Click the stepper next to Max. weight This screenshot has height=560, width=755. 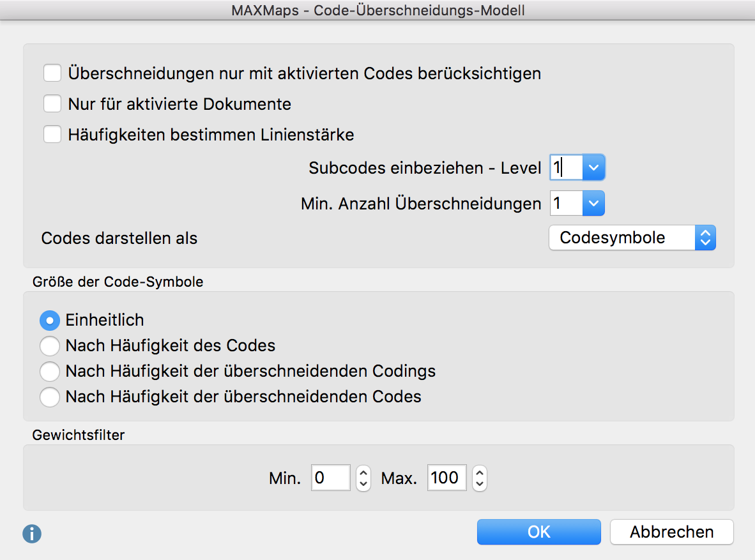click(480, 478)
